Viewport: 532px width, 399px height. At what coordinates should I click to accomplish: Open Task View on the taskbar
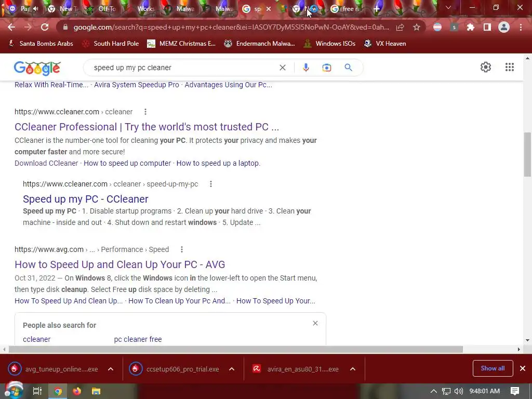[37, 391]
